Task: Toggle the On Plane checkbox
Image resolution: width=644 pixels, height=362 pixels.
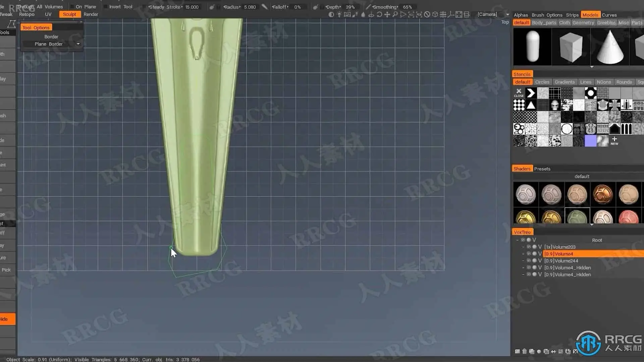Action: pos(72,7)
